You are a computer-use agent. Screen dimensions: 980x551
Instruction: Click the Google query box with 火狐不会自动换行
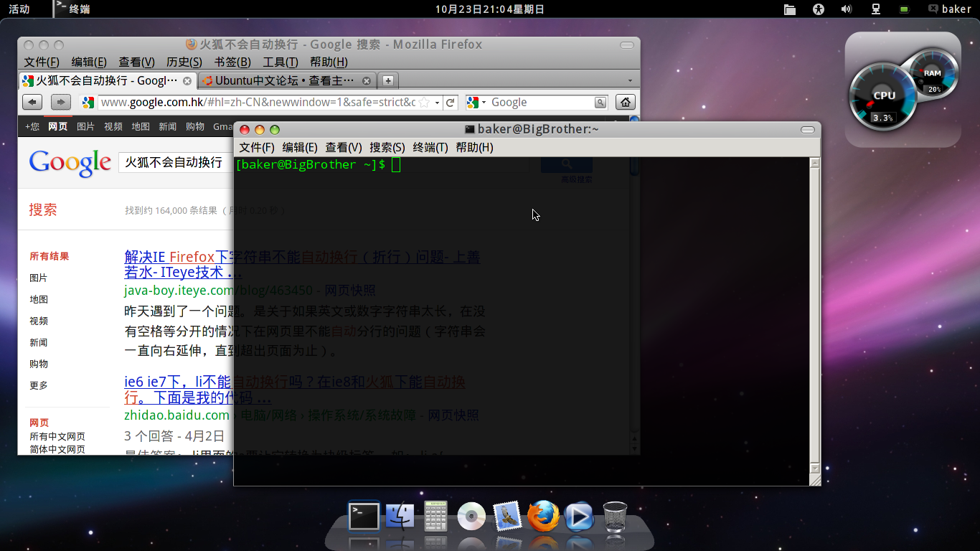click(174, 162)
